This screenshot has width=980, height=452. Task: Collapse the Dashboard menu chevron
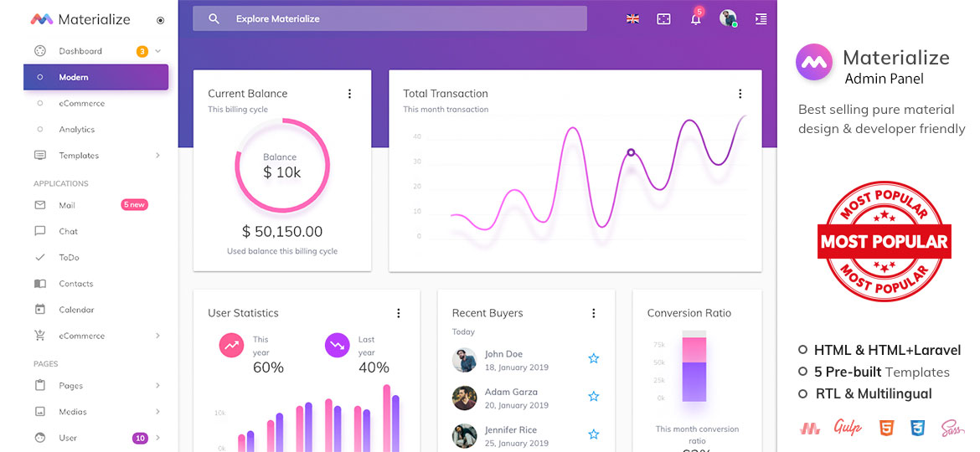[158, 51]
